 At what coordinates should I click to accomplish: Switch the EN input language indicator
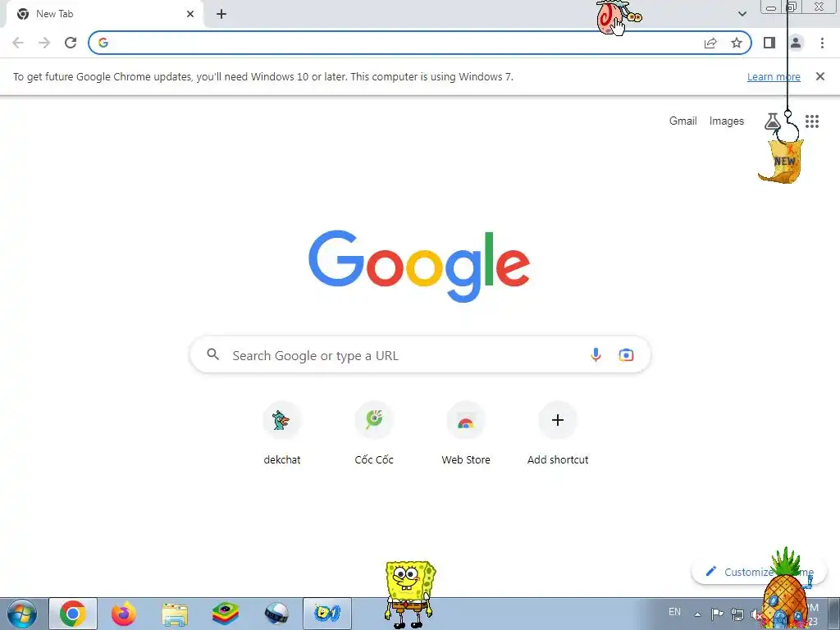point(674,612)
